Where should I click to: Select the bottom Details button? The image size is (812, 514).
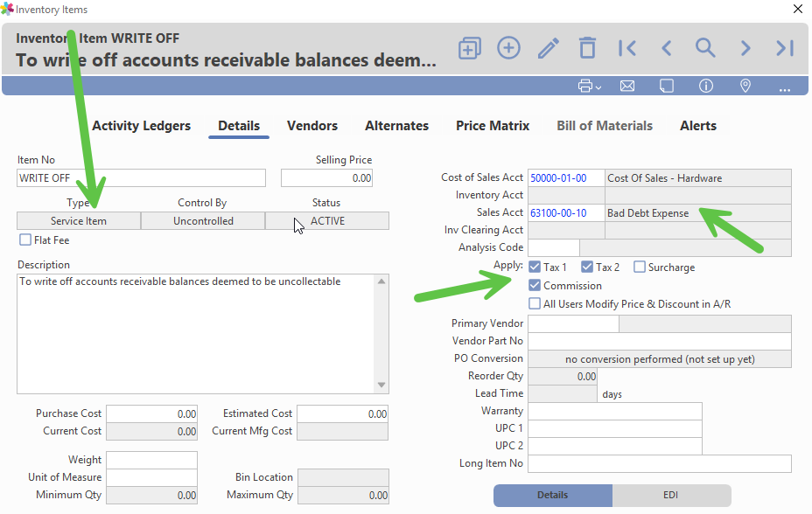pos(552,495)
